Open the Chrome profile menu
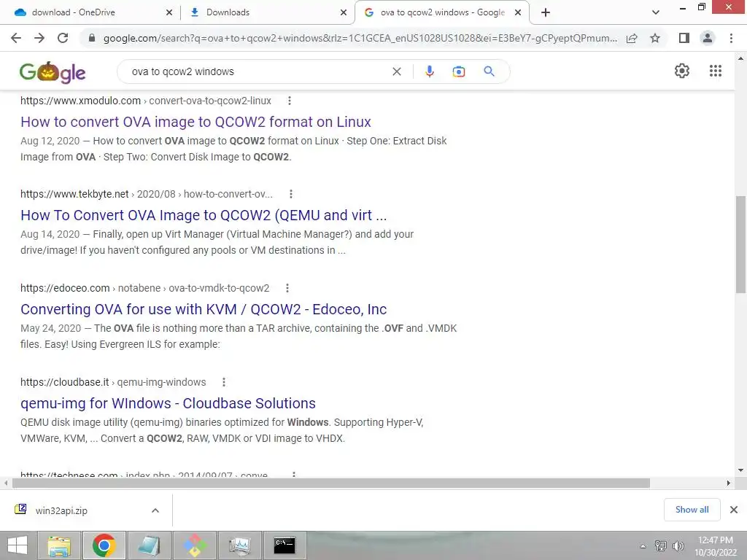Image resolution: width=747 pixels, height=560 pixels. 708,38
